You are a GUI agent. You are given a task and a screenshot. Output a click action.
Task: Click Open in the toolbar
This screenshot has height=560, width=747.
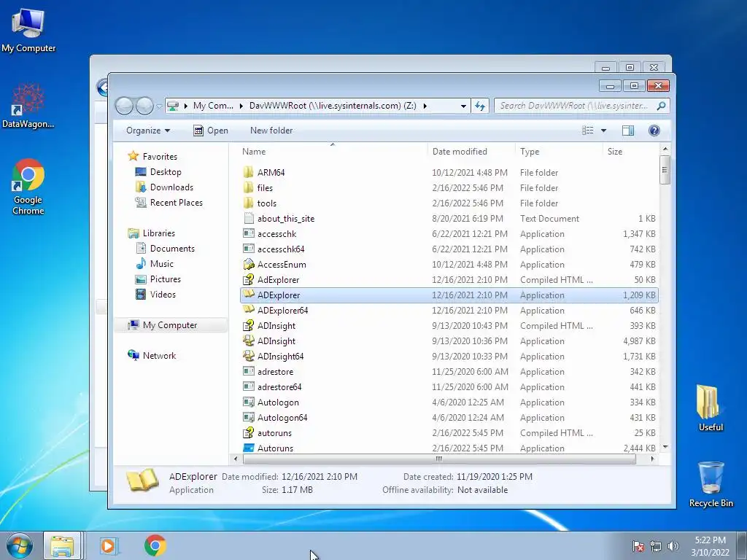(x=211, y=131)
